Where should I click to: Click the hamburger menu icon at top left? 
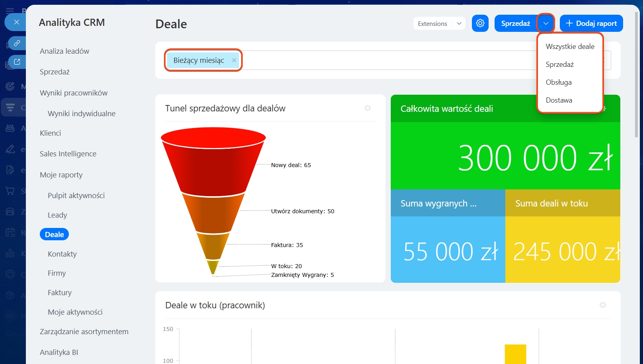10,10
